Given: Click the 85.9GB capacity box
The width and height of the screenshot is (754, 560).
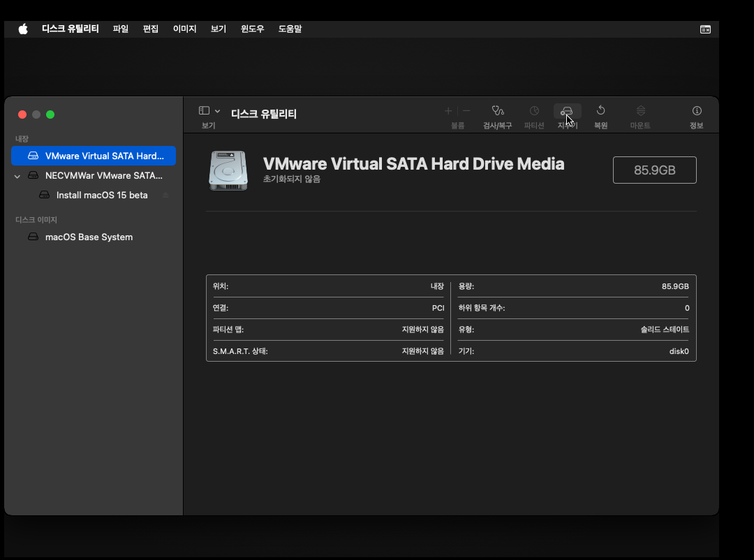Looking at the screenshot, I should (654, 170).
